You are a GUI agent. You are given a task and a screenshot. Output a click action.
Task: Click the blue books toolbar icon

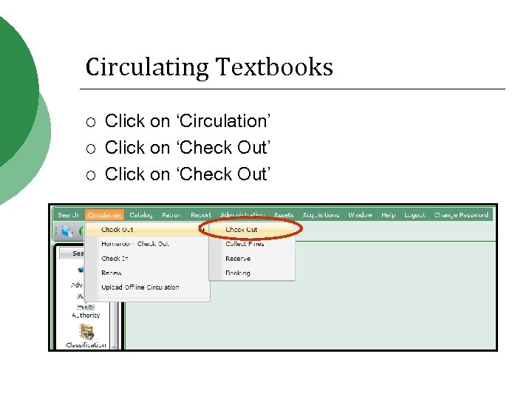tap(67, 231)
